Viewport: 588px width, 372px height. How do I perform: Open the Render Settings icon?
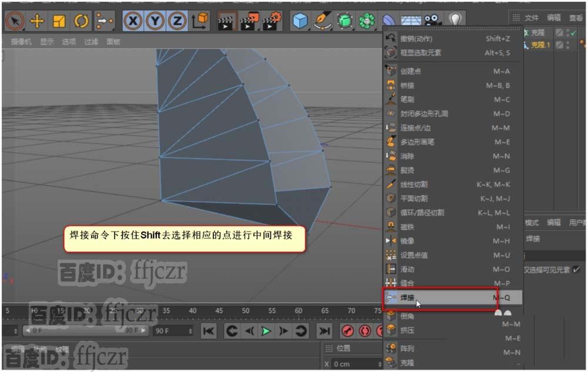point(270,19)
